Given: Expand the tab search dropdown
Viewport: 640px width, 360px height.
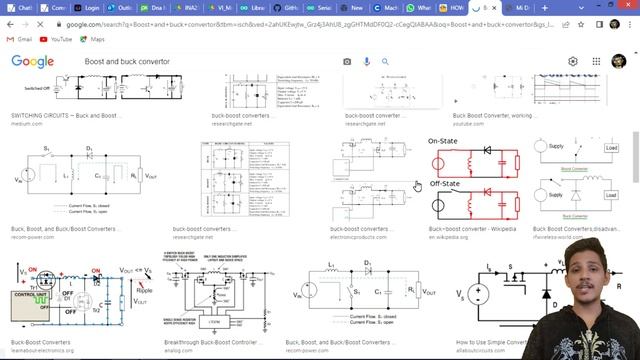Looking at the screenshot, I should tap(581, 8).
